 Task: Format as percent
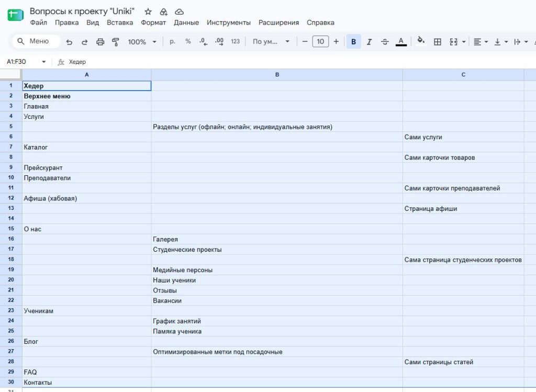(188, 41)
